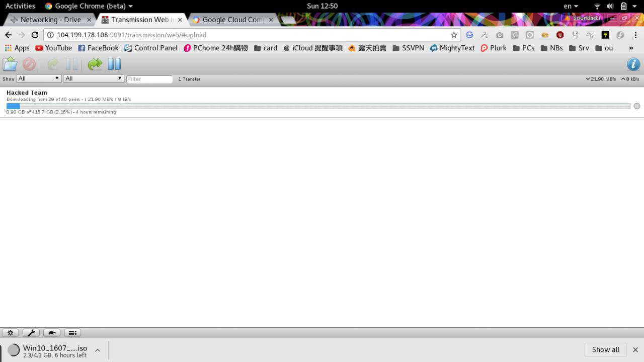
Task: Start all torrents with double green arrows
Action: [95, 64]
